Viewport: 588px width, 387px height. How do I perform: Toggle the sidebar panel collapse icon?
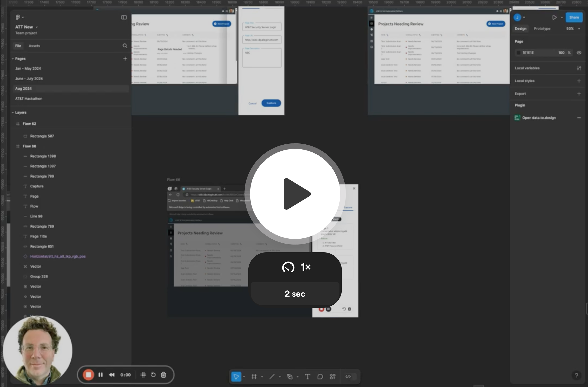click(124, 17)
